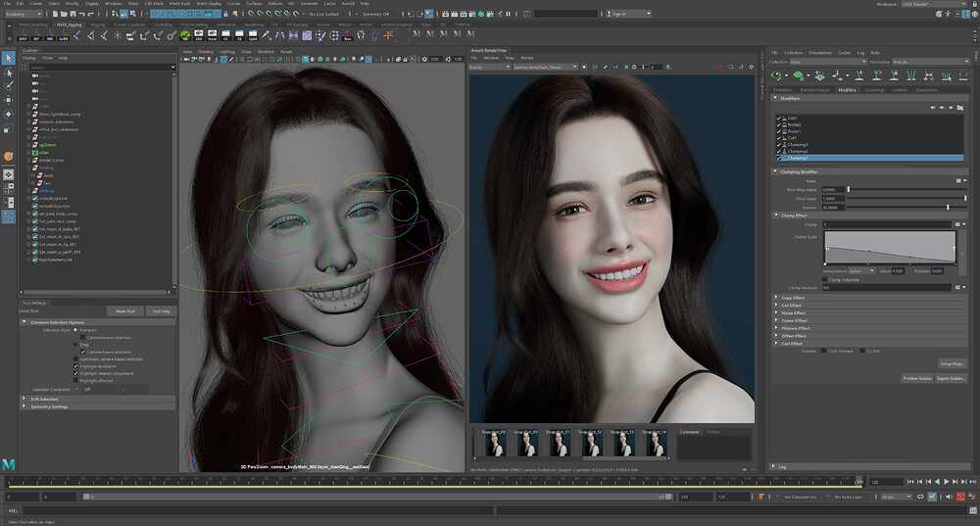Open the Shading menu in the viewport panel

click(206, 52)
